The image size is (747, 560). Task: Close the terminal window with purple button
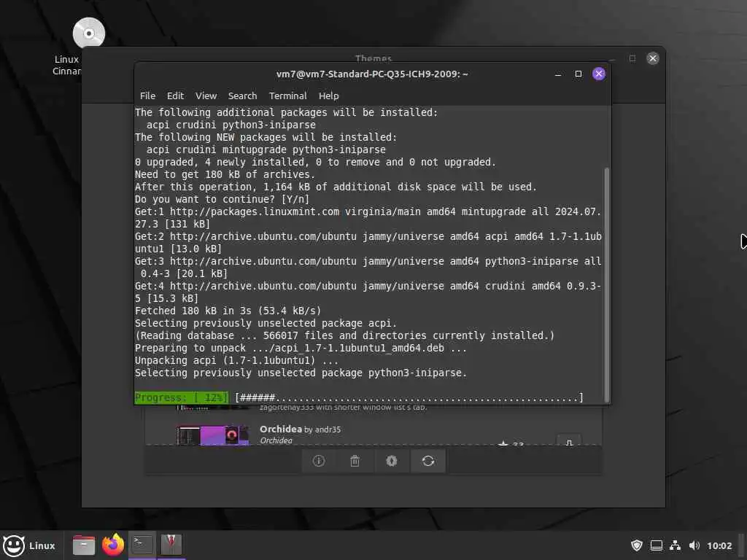[599, 74]
